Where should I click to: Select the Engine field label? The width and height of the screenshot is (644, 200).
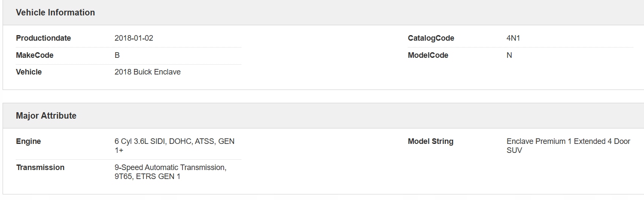pos(28,141)
